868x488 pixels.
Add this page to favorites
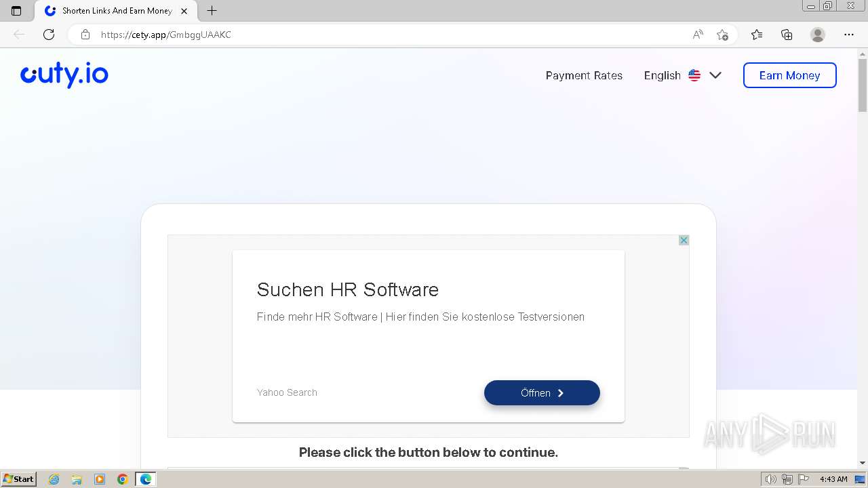click(x=722, y=35)
